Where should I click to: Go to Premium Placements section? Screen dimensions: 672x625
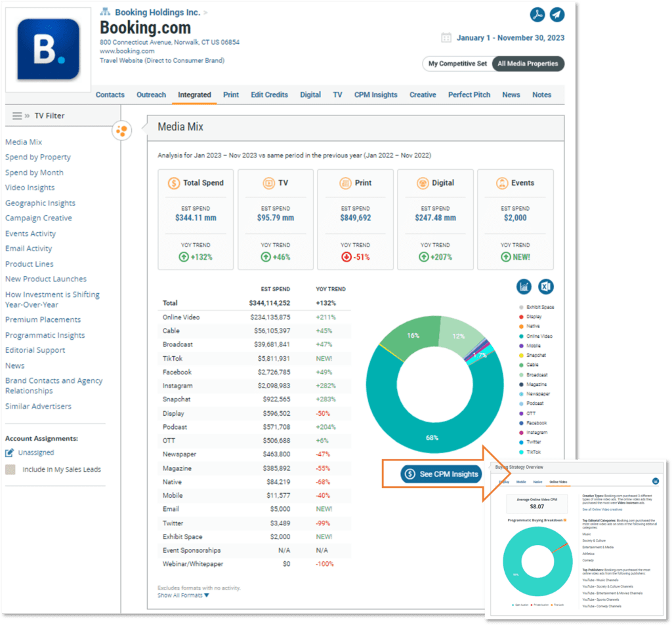pos(43,320)
